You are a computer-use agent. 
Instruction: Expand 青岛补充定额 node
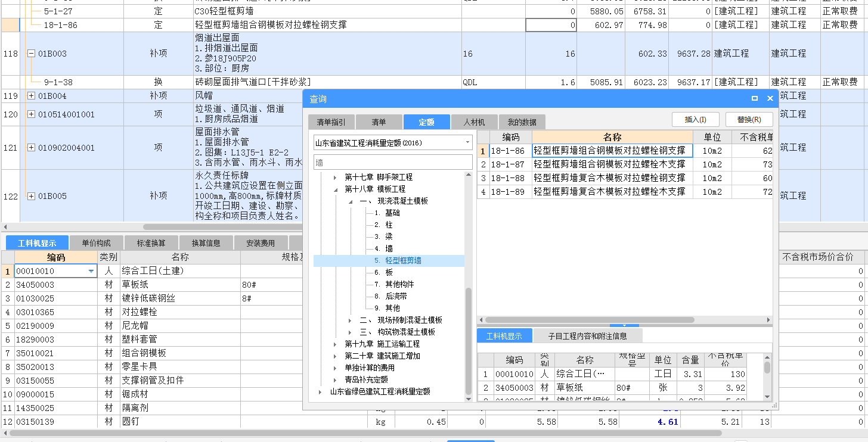pos(335,380)
